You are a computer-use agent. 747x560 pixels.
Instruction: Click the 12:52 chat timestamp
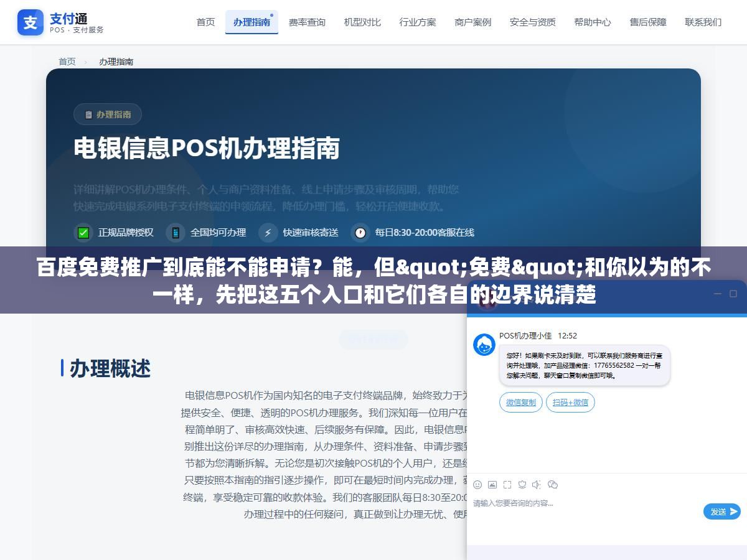[567, 335]
